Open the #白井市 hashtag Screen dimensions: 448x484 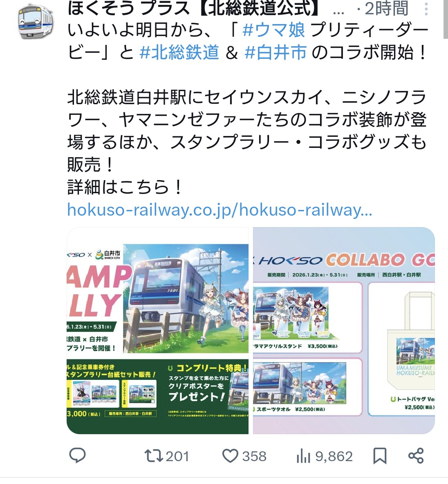pos(276,52)
